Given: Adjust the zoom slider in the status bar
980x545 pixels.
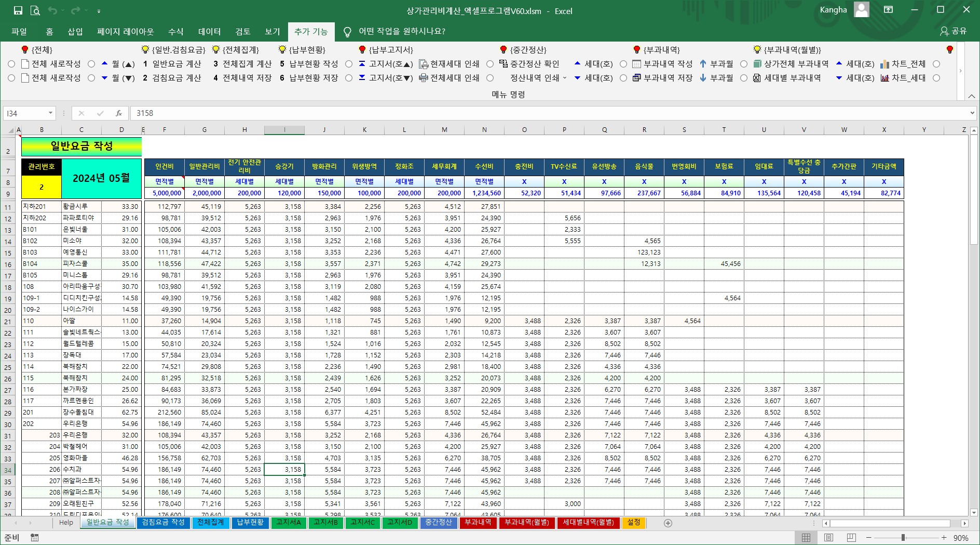Looking at the screenshot, I should tap(903, 538).
